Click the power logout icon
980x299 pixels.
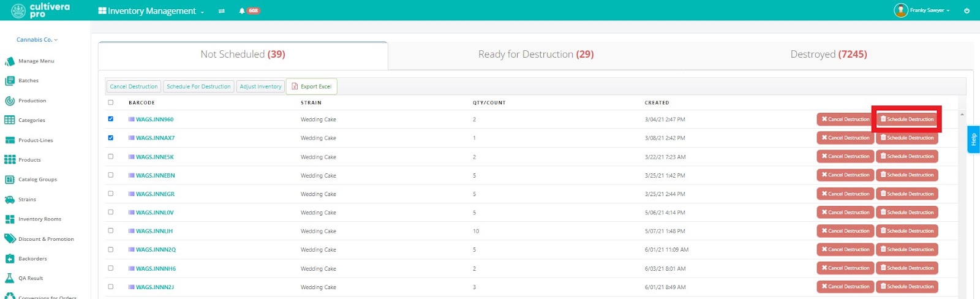[x=967, y=10]
